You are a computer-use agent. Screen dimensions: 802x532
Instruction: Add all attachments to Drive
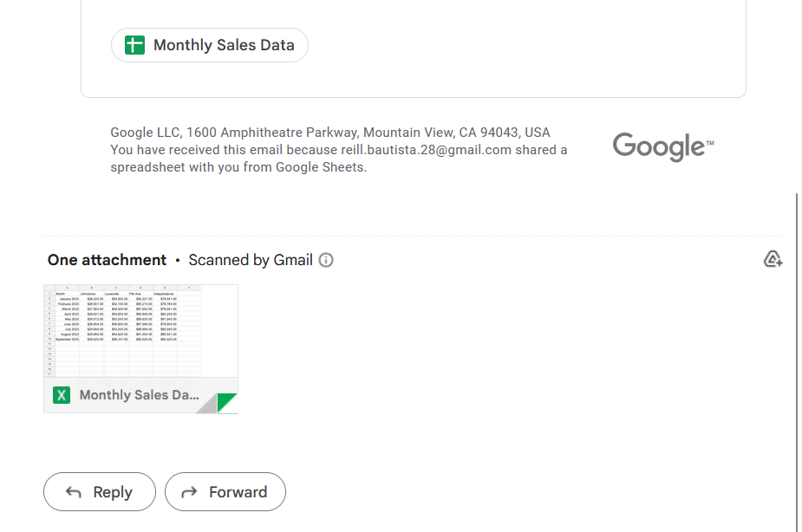[x=773, y=259]
